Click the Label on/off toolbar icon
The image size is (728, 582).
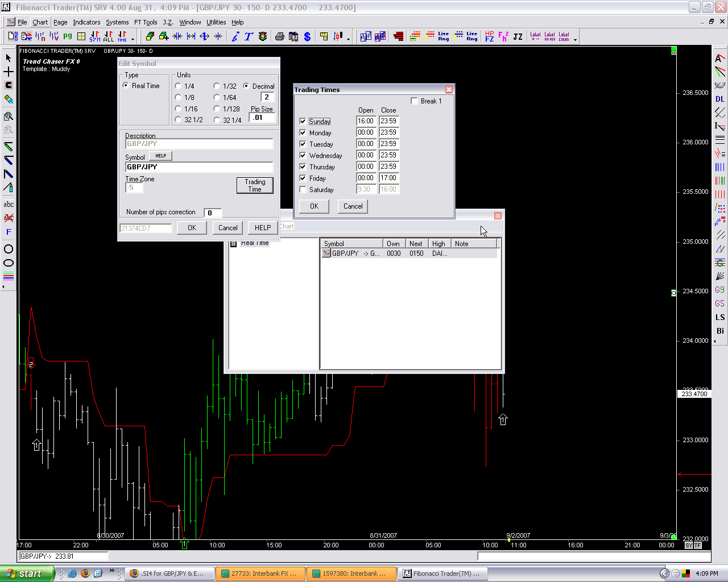549,36
